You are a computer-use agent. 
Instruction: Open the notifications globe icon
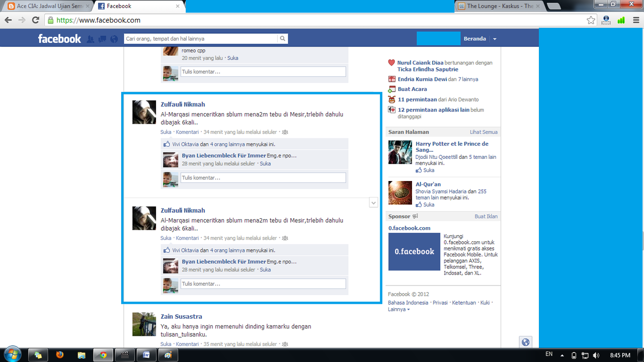click(x=112, y=38)
